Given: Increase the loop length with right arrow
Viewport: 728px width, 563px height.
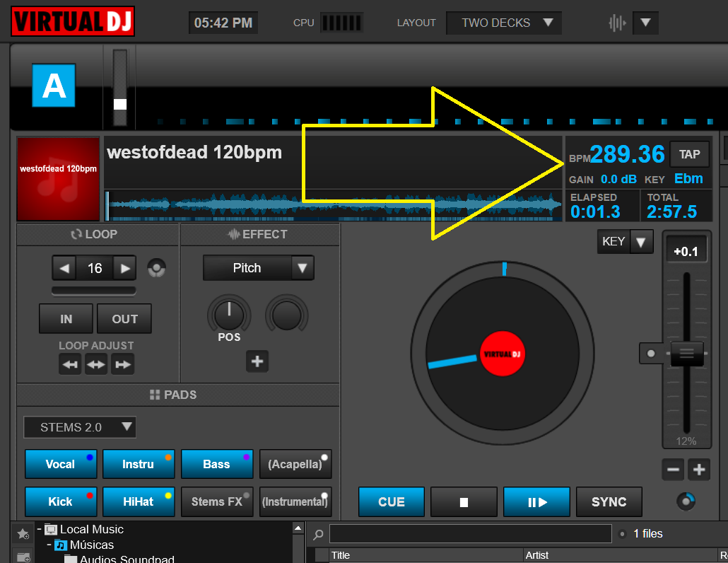Looking at the screenshot, I should 125,268.
